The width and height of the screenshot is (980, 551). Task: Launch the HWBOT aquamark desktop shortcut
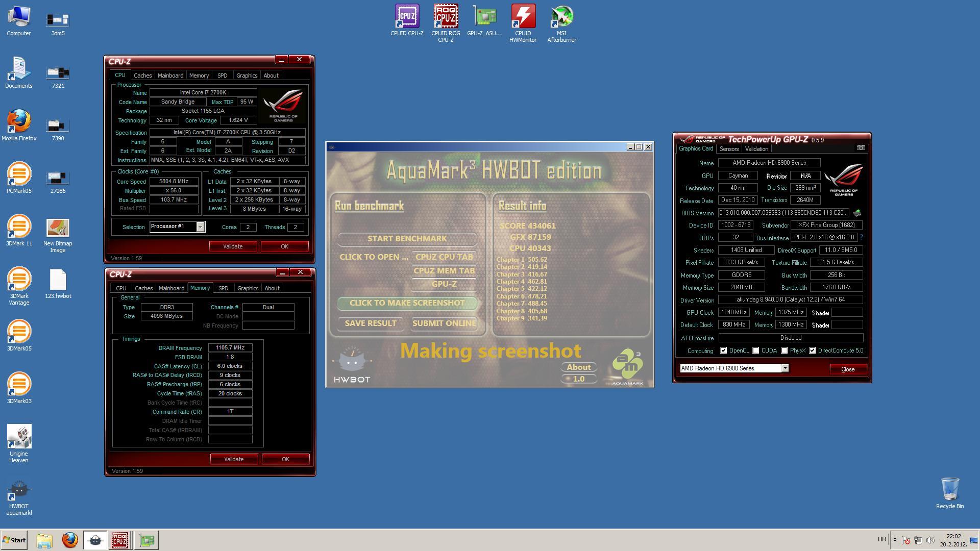pyautogui.click(x=19, y=497)
